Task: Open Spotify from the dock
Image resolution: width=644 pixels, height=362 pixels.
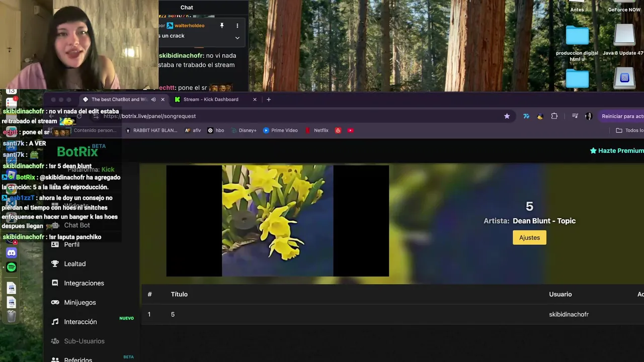Action: tap(11, 267)
